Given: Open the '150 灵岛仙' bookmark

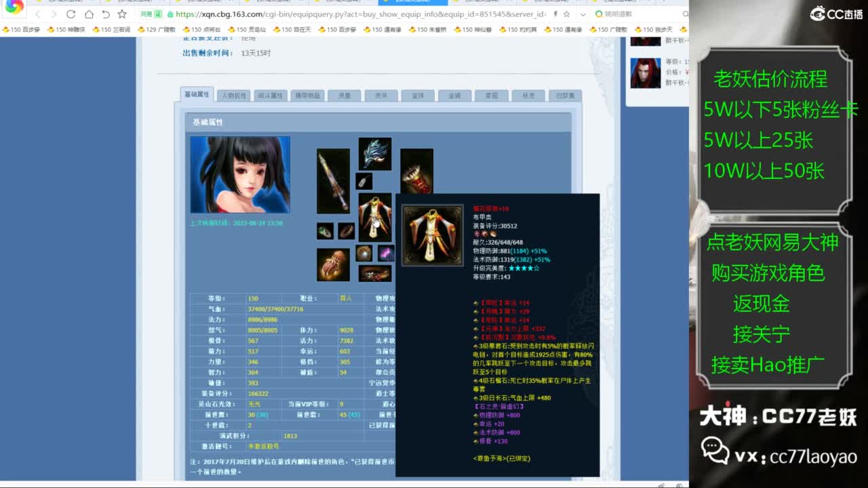Looking at the screenshot, I should (246, 30).
